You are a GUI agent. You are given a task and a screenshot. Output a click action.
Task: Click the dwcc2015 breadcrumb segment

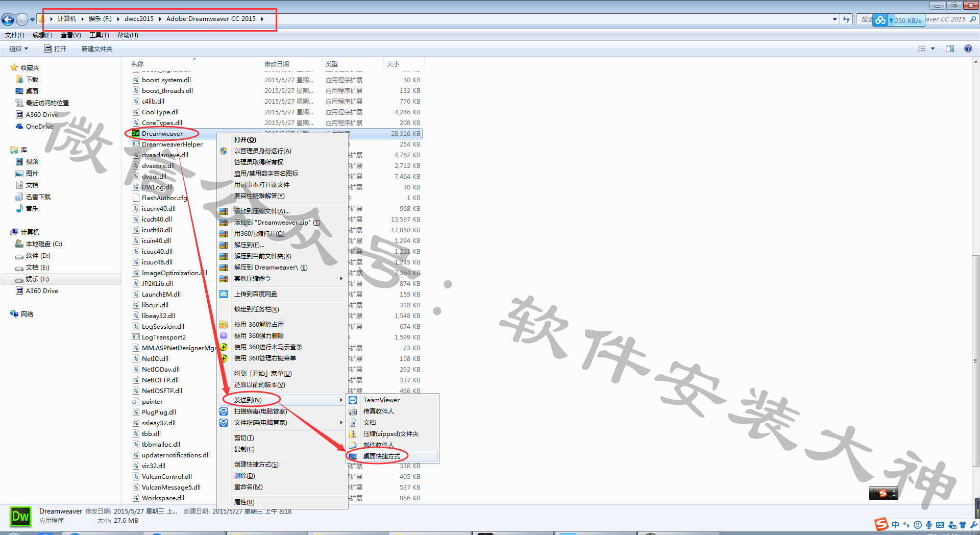tap(139, 19)
